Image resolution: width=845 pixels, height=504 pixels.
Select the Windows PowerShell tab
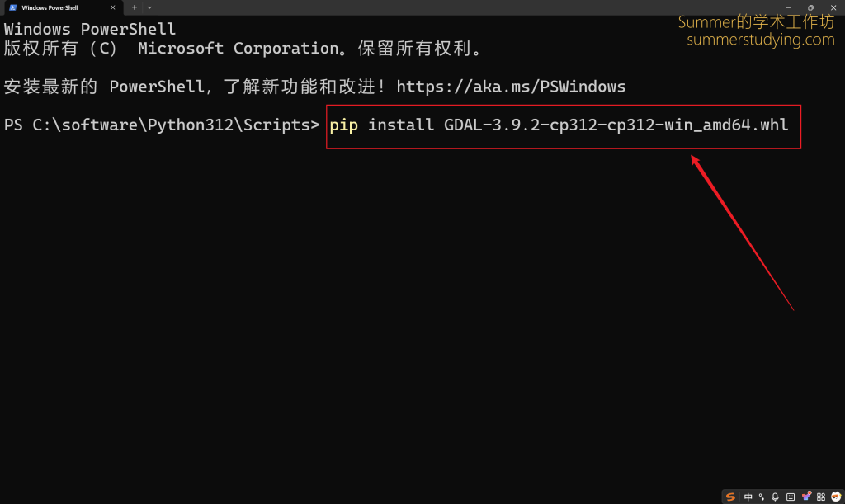[58, 7]
